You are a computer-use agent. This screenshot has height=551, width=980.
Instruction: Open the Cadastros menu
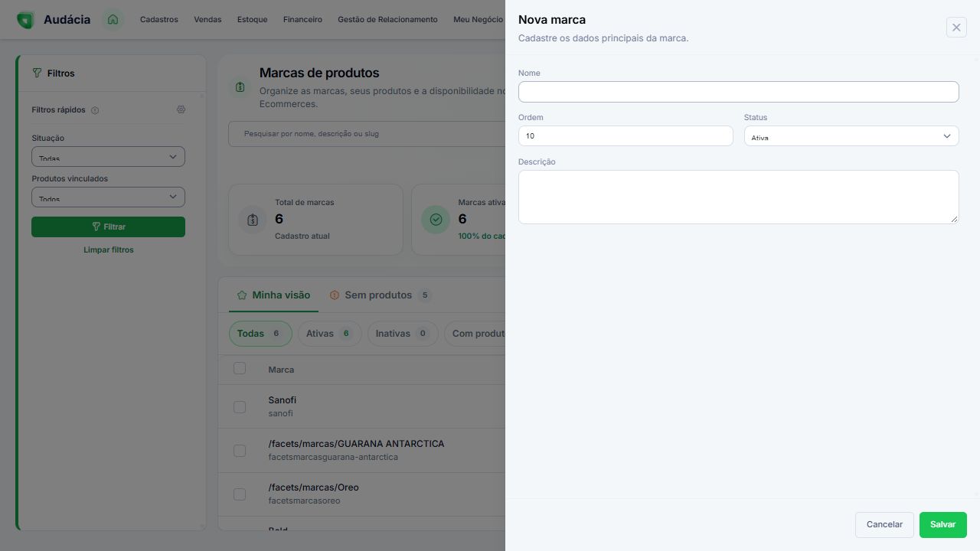[x=158, y=20]
